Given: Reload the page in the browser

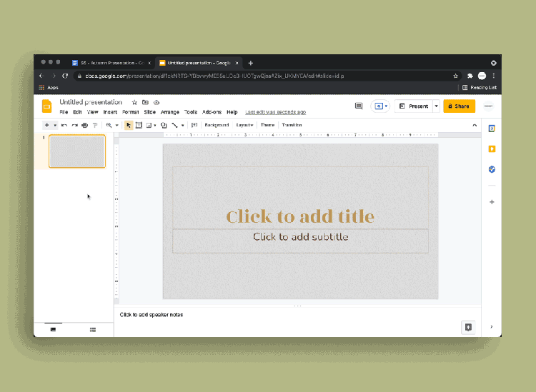Looking at the screenshot, I should 65,76.
